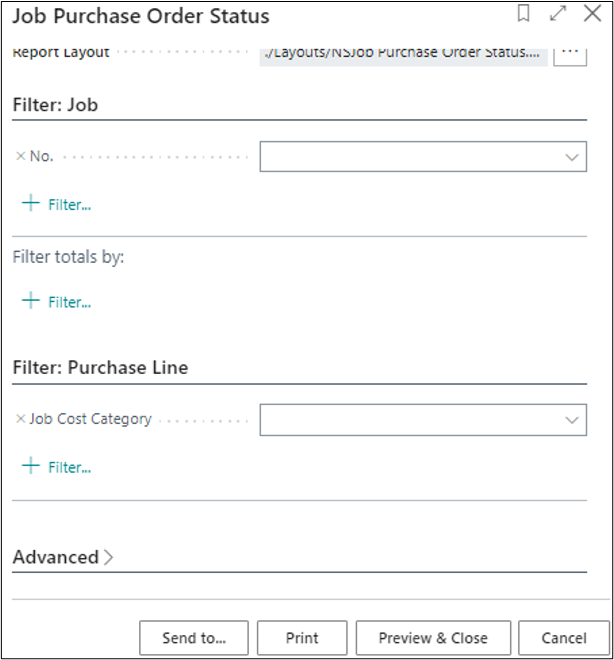Open the No. filter dropdown arrow
The width and height of the screenshot is (614, 660).
click(572, 157)
